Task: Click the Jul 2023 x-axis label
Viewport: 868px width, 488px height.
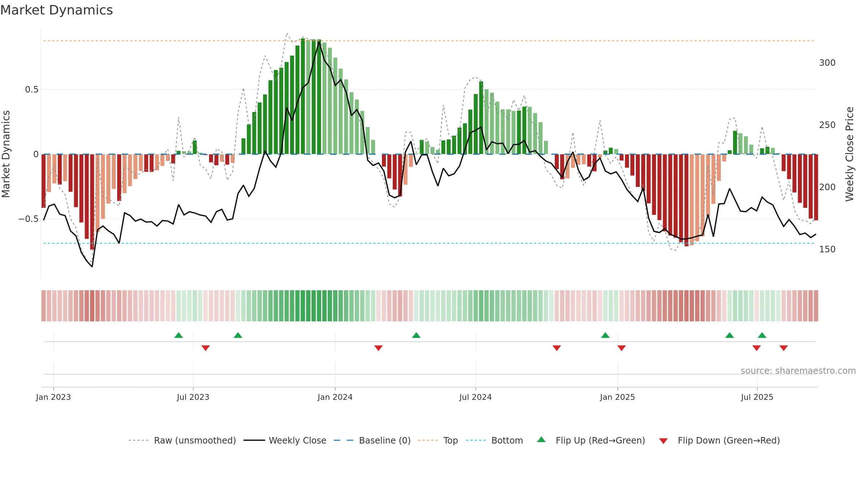Action: coord(193,397)
